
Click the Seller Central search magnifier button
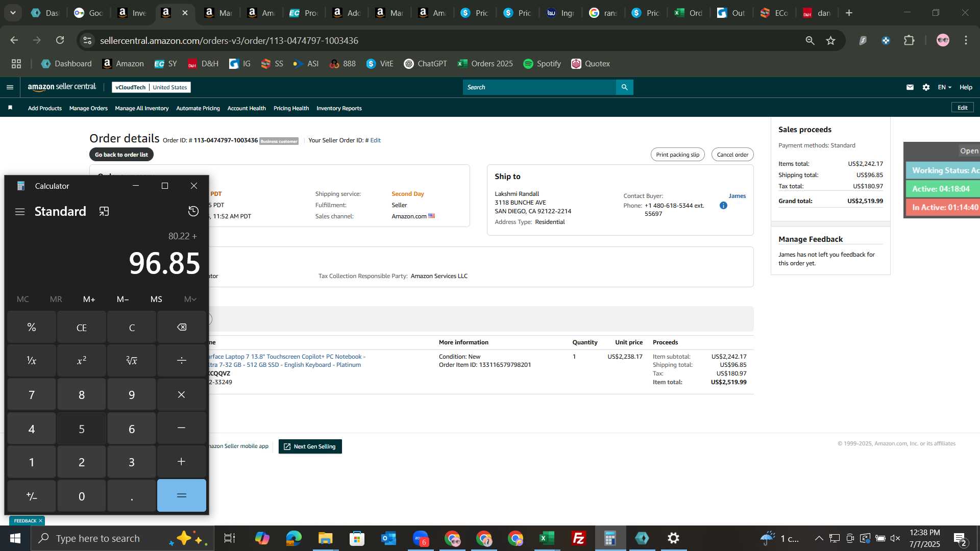[624, 87]
